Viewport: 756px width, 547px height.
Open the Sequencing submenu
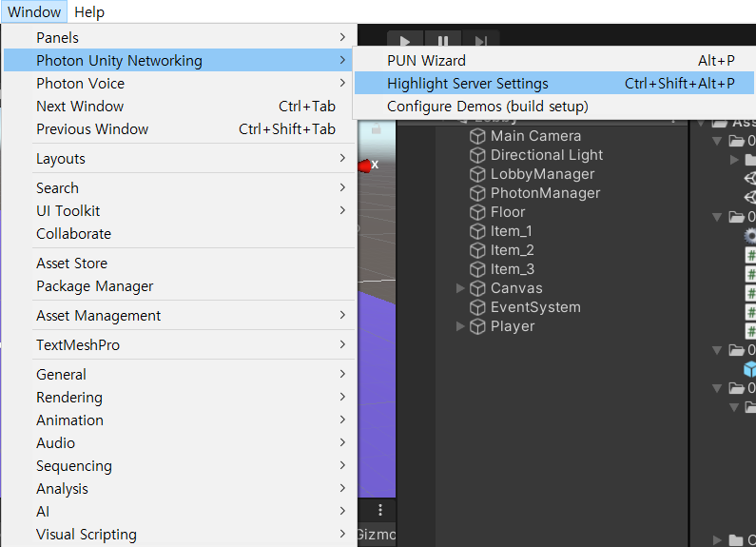[180, 466]
